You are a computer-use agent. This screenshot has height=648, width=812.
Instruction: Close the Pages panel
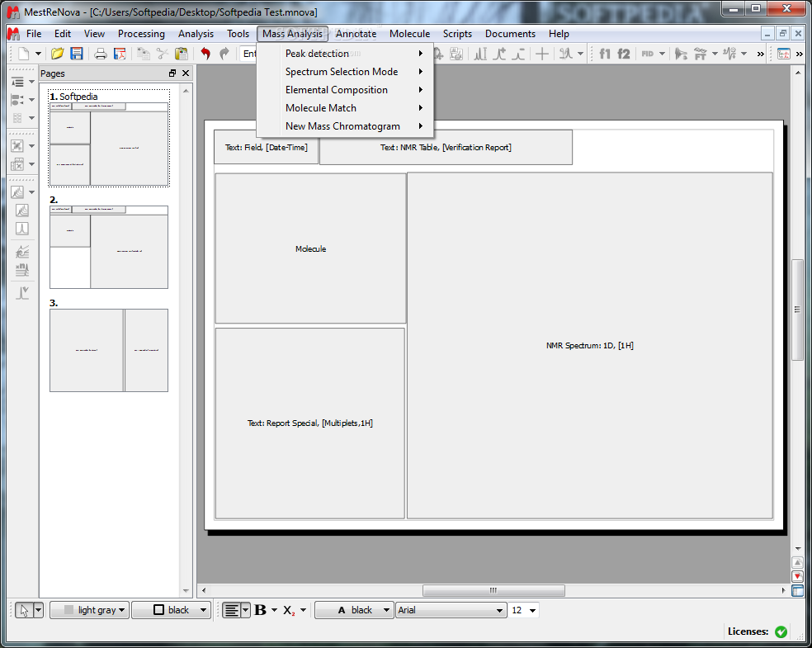186,73
